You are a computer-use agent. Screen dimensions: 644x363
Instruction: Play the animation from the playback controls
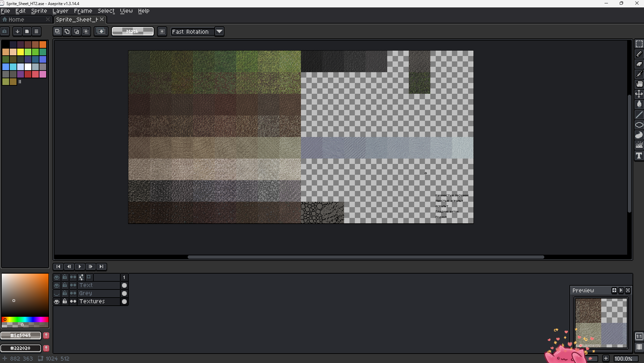(80, 267)
